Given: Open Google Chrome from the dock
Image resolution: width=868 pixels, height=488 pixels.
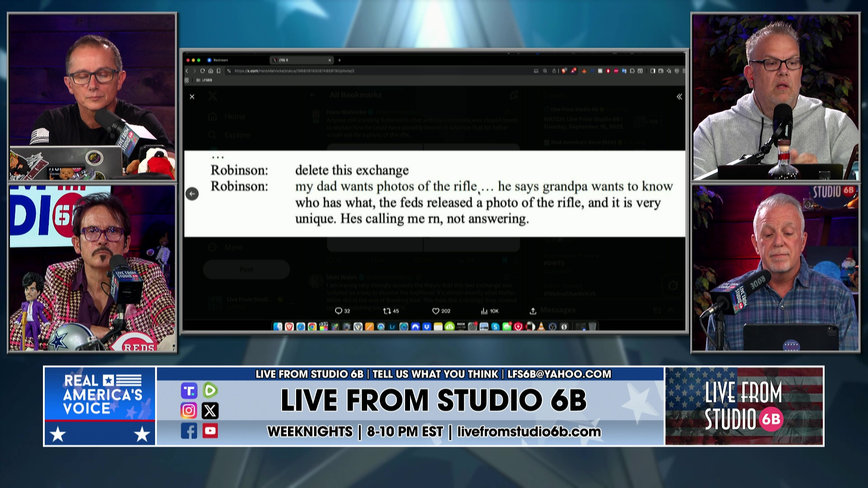Looking at the screenshot, I should click(x=312, y=326).
